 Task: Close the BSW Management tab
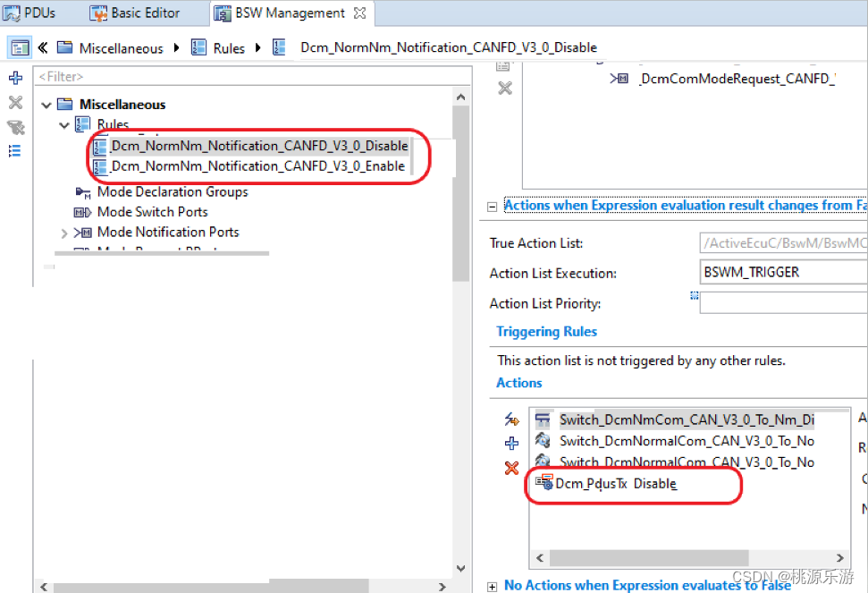pos(360,13)
